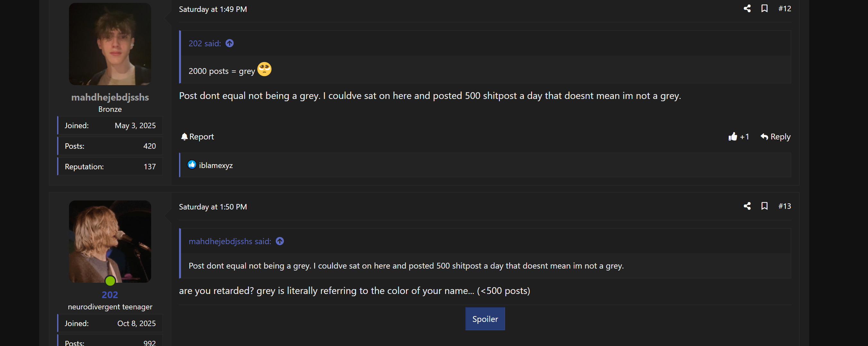Click share icon on post #12
The width and height of the screenshot is (868, 346).
(747, 9)
